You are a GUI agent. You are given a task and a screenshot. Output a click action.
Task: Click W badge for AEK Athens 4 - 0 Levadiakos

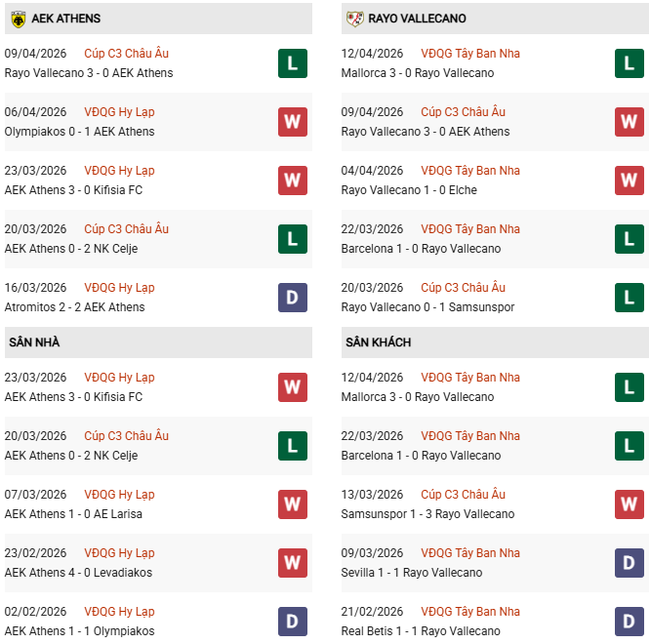(293, 563)
